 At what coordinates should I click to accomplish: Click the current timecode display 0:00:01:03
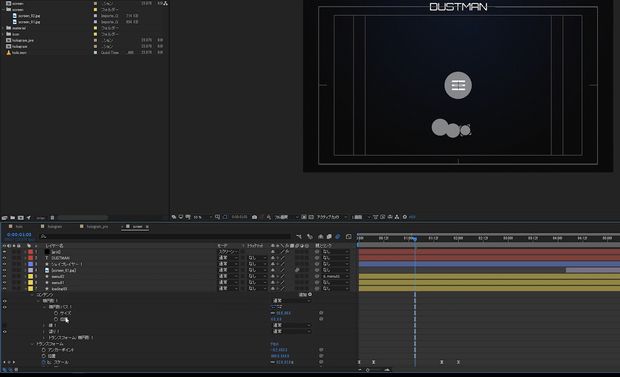[19, 235]
